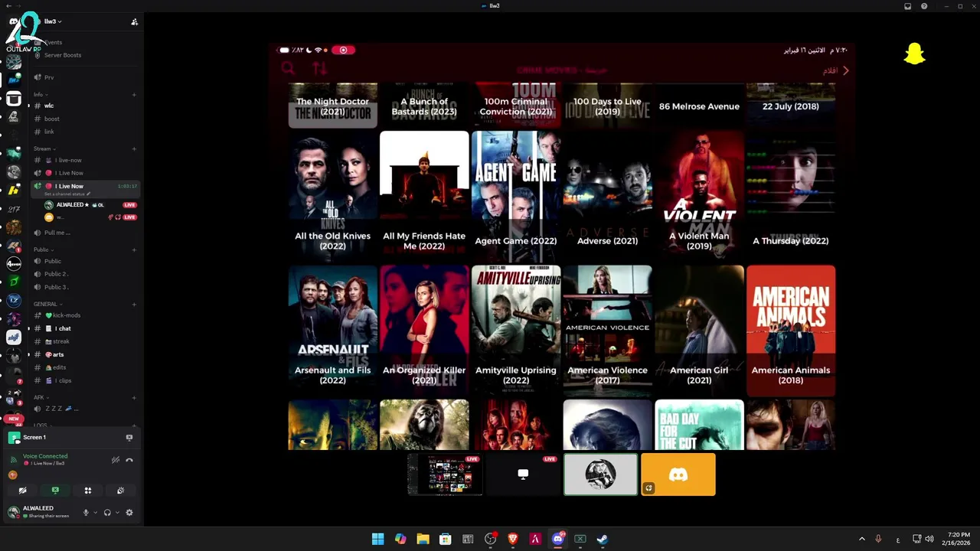Toggle noise suppression in voice panel
The height and width of the screenshot is (551, 980).
click(x=116, y=460)
